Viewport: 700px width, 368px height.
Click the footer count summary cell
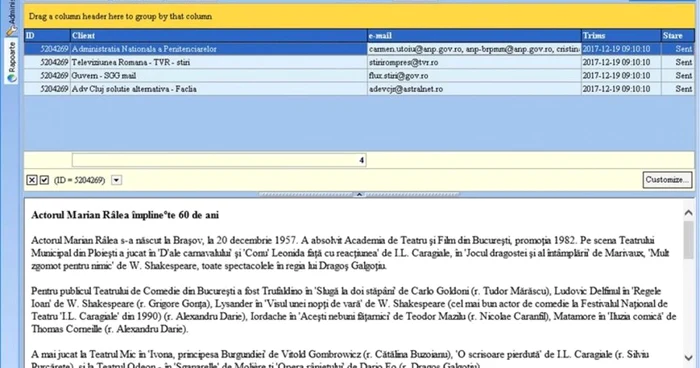pyautogui.click(x=219, y=160)
